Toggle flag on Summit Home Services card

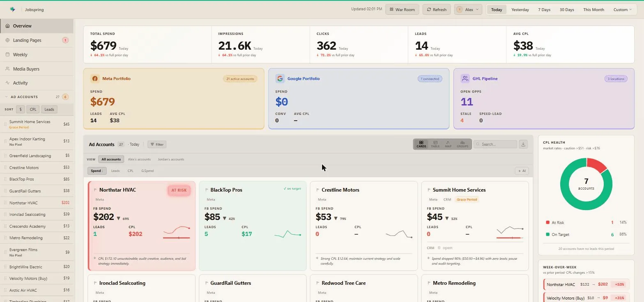pyautogui.click(x=429, y=190)
